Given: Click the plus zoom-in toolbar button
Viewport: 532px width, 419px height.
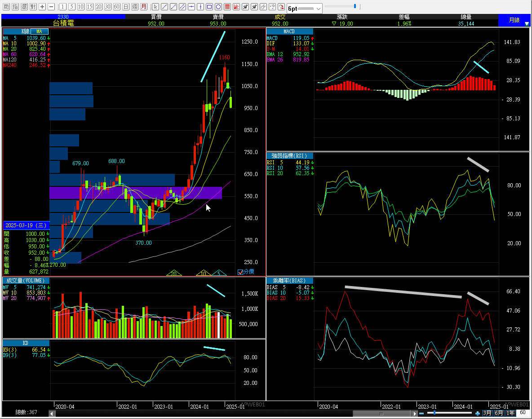Looking at the screenshot, I should pyautogui.click(x=42, y=6).
